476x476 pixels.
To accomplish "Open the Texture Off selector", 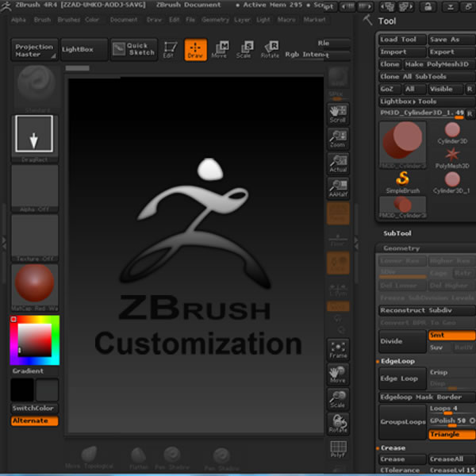I will (x=35, y=238).
